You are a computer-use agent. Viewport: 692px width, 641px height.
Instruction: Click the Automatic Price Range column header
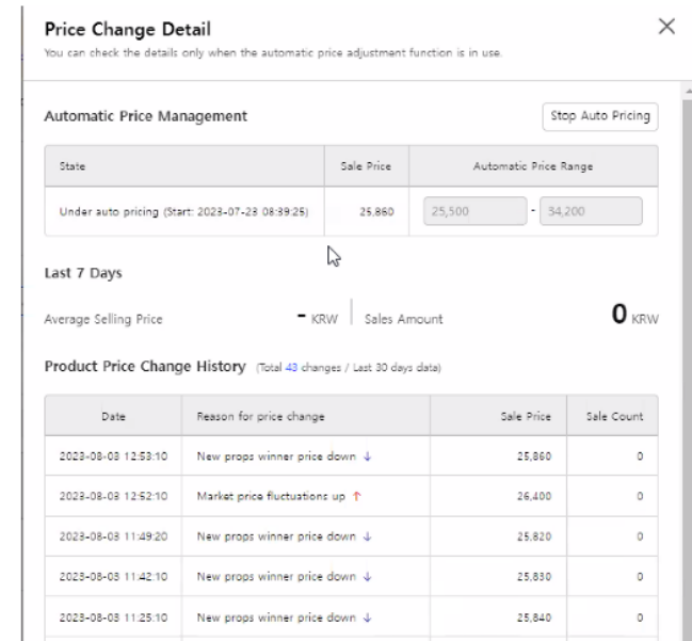coord(533,165)
